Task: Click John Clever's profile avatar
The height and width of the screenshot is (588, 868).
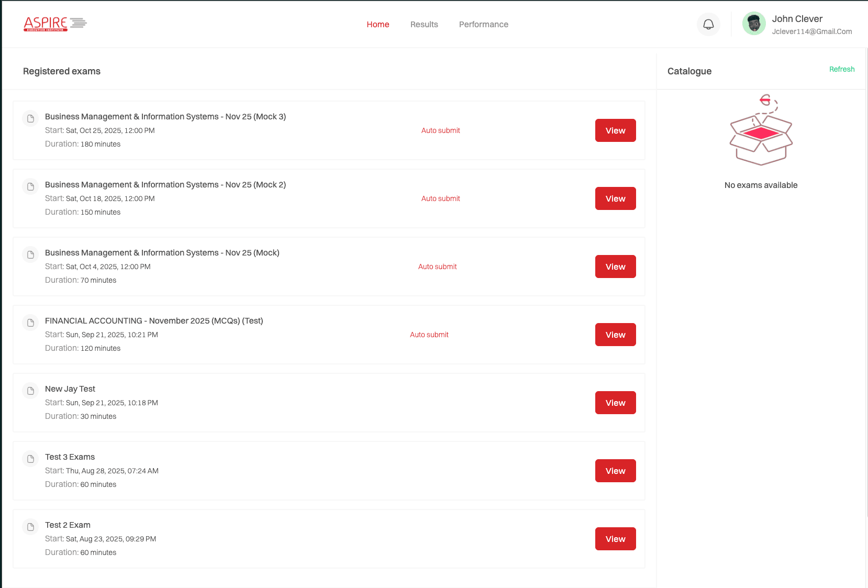Action: pyautogui.click(x=754, y=24)
